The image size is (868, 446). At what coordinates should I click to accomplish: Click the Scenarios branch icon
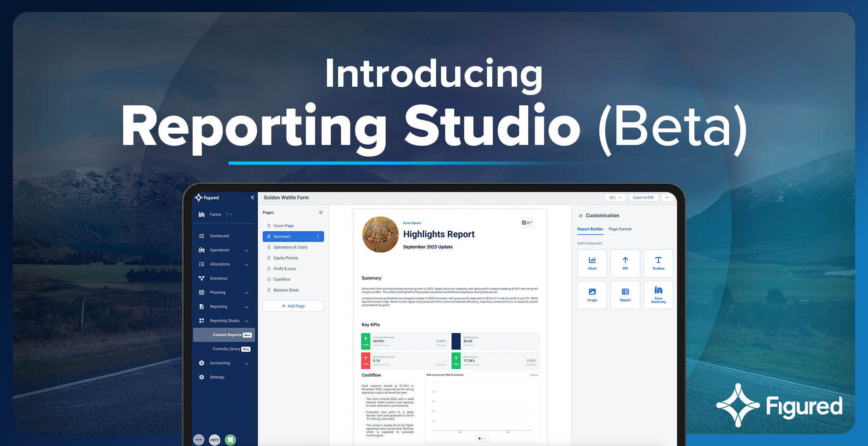click(x=201, y=278)
